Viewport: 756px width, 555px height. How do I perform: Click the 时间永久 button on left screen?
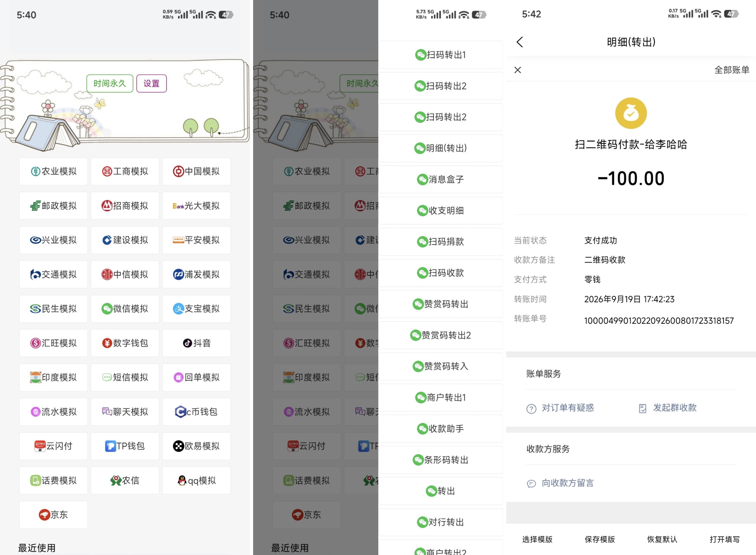(x=110, y=83)
